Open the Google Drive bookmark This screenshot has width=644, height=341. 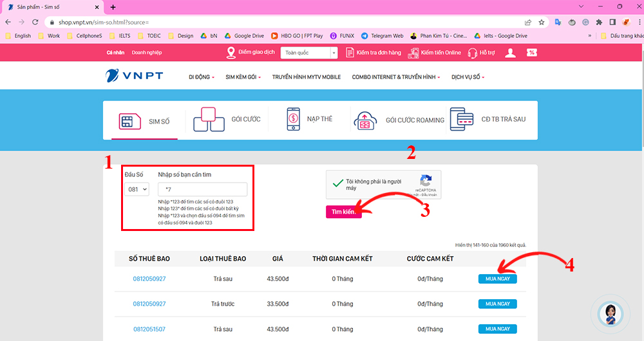pos(244,35)
